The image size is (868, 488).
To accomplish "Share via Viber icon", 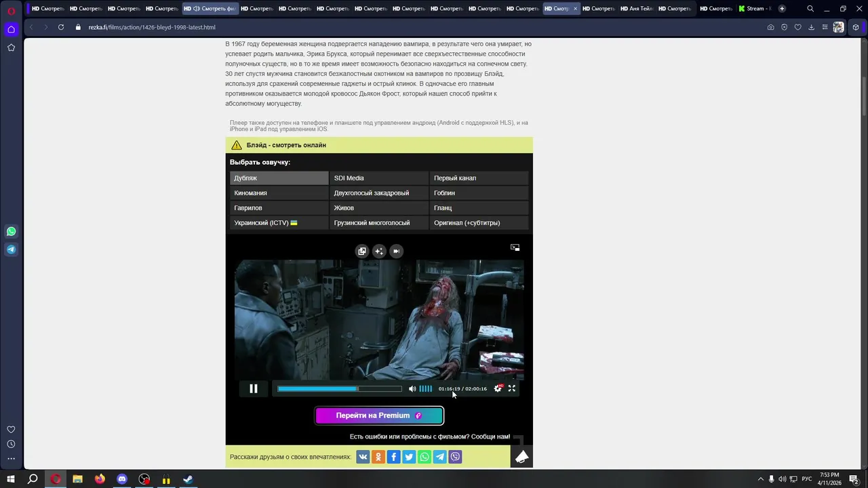I will click(455, 457).
